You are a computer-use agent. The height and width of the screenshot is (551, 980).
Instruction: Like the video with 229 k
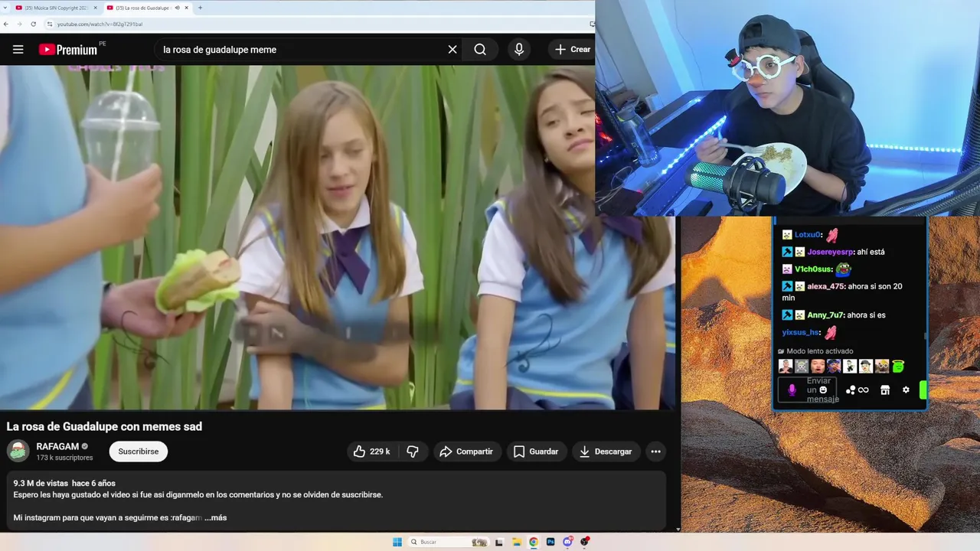click(371, 452)
